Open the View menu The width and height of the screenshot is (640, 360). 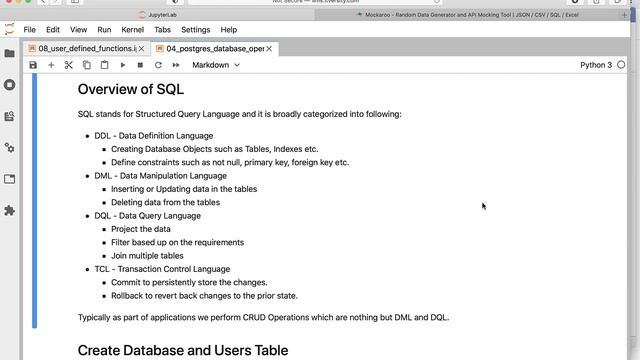[x=78, y=30]
